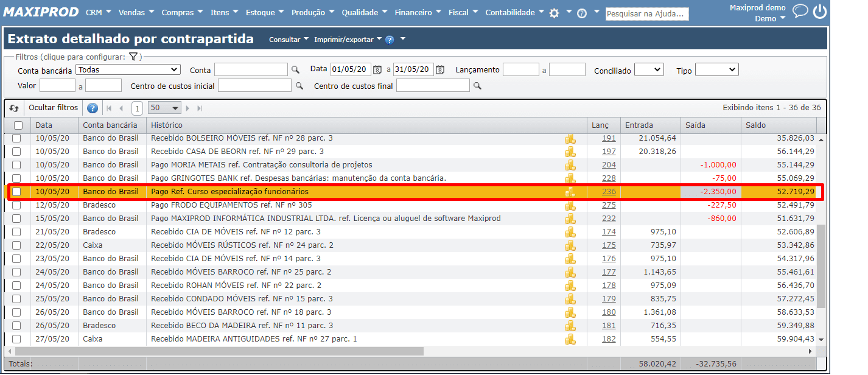Go to next page of the grid
868x375 pixels.
tap(187, 108)
